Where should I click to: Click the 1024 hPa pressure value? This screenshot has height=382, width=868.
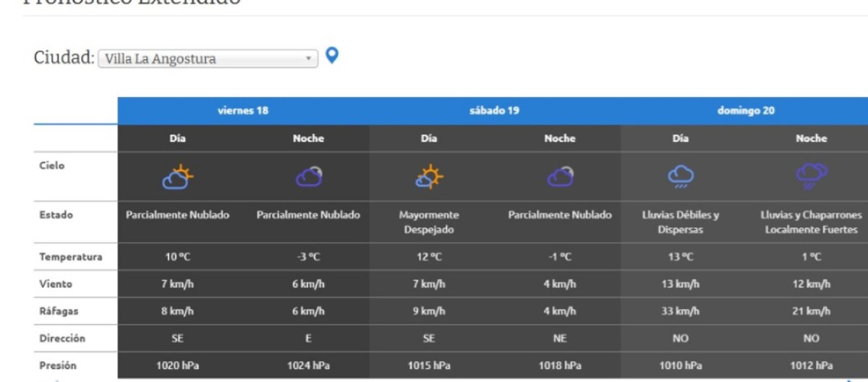[308, 365]
